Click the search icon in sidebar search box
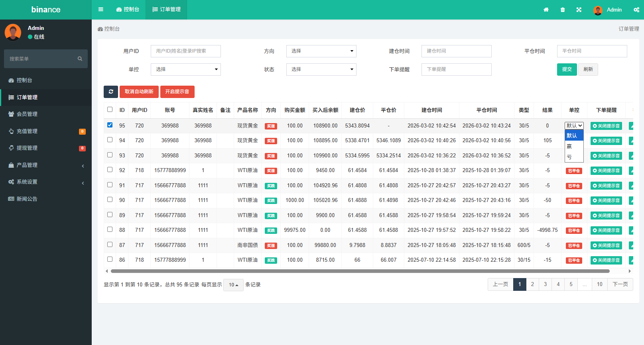 (x=80, y=59)
